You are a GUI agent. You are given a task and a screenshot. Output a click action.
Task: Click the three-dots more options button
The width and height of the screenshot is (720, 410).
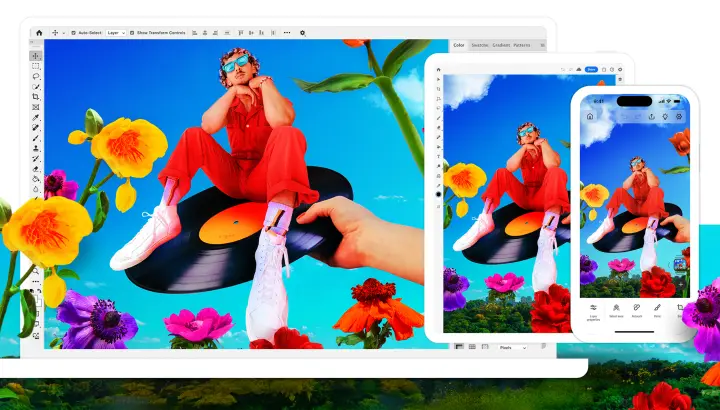(x=287, y=33)
